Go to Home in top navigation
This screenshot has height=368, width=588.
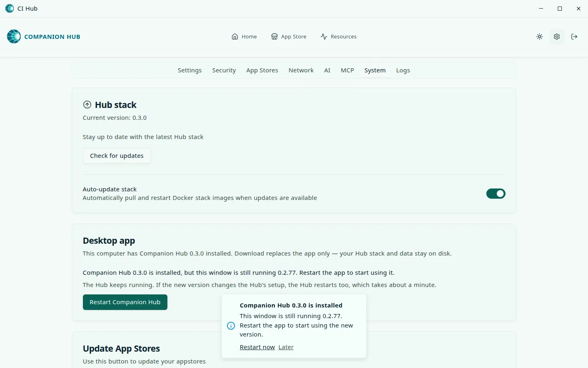[244, 36]
